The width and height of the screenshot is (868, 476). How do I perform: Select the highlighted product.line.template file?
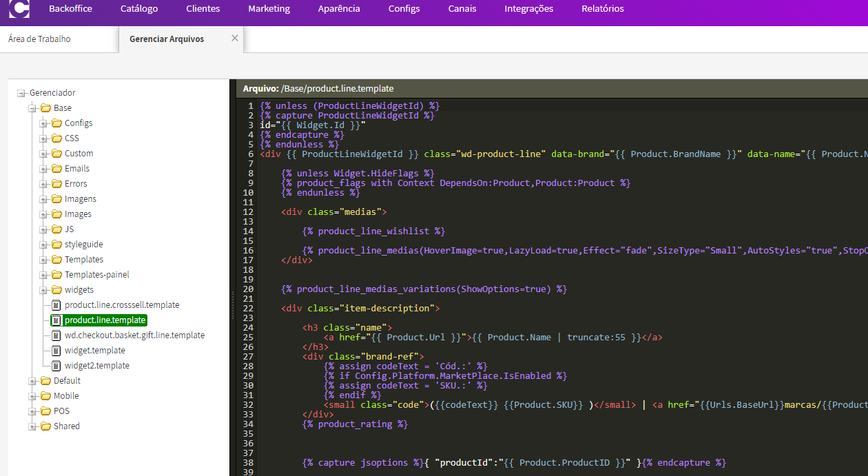pyautogui.click(x=105, y=320)
